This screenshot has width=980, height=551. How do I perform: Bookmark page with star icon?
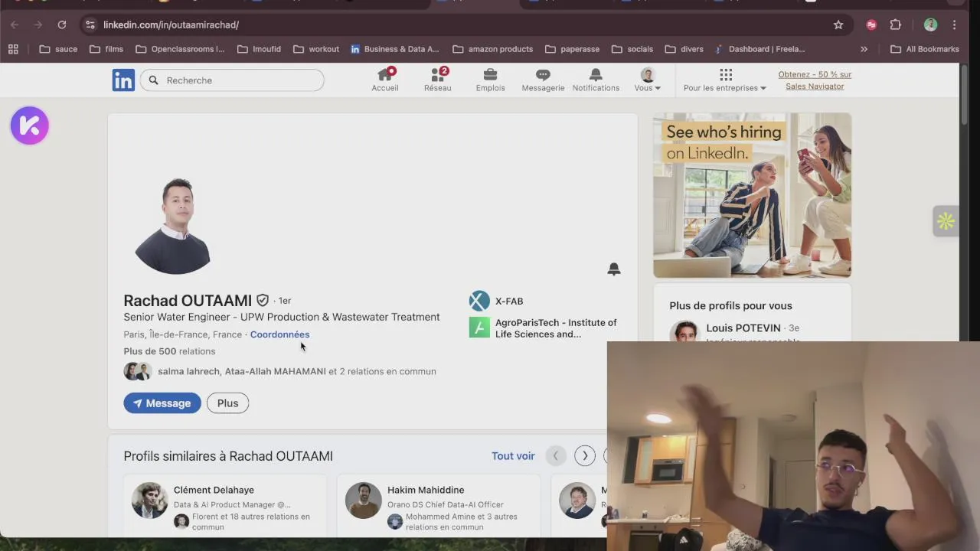point(838,24)
